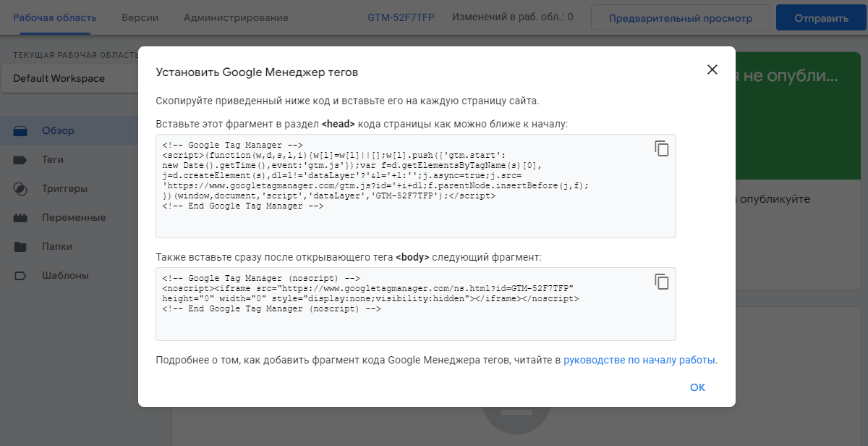This screenshot has width=868, height=446.
Task: Click the Теги tag icon
Action: [x=20, y=160]
